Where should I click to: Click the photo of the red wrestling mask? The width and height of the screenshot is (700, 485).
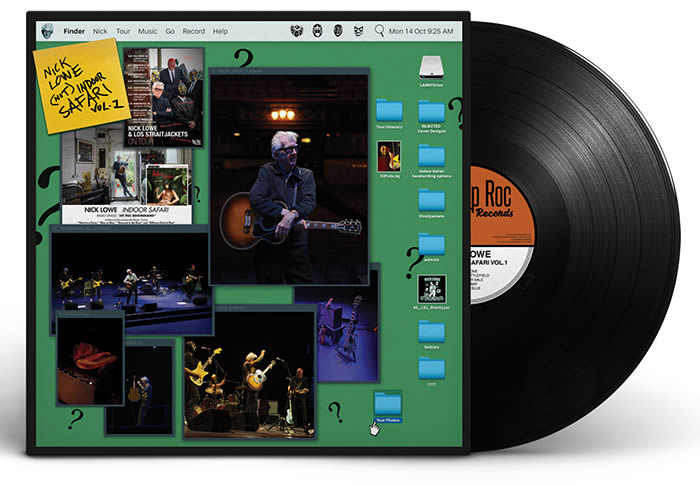coord(90,358)
